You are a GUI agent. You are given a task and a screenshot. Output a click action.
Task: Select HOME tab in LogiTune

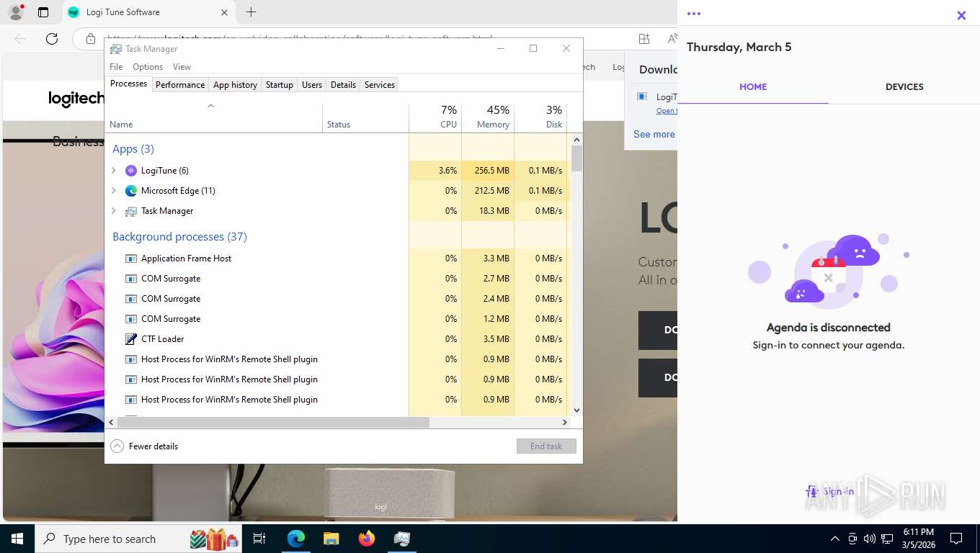point(753,87)
